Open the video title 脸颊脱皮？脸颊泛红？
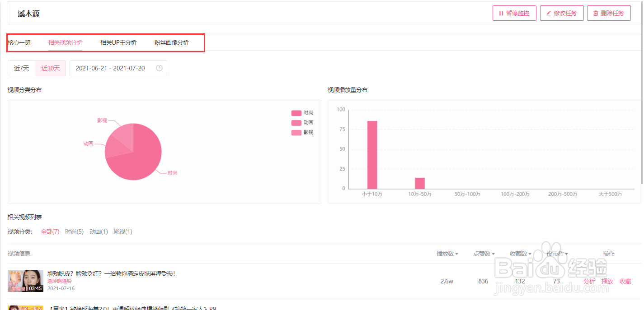This screenshot has height=310, width=644. tap(111, 273)
